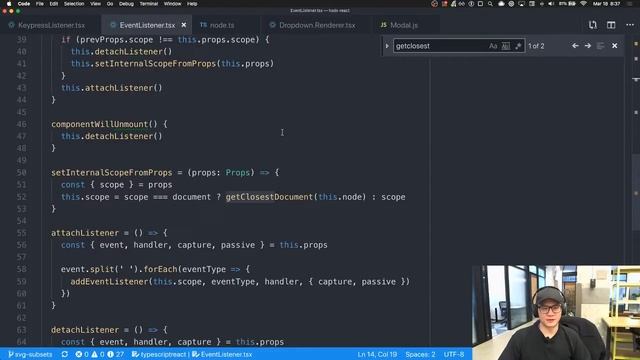Screen dimensions: 640x360
Task: Open the 27 info messages indicator
Action: pyautogui.click(x=116, y=354)
